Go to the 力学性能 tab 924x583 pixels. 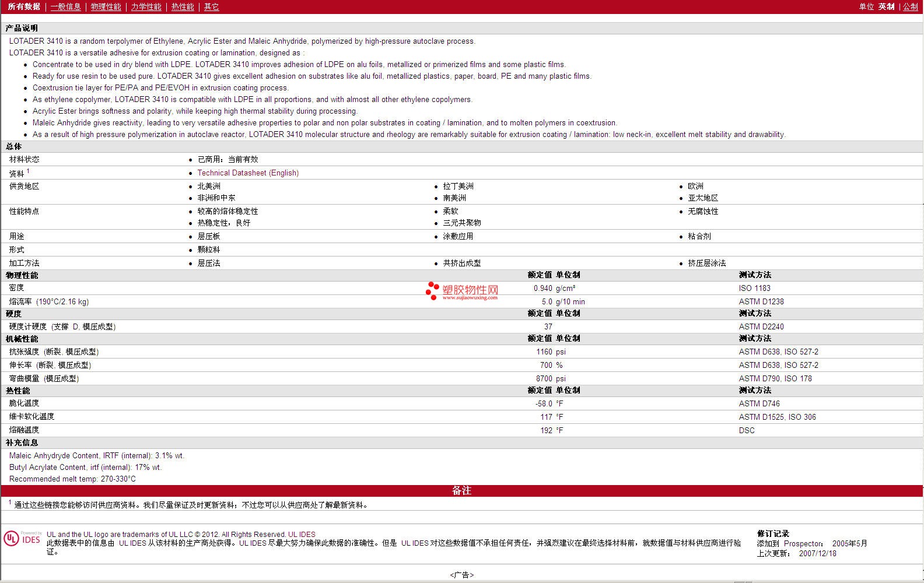(146, 6)
